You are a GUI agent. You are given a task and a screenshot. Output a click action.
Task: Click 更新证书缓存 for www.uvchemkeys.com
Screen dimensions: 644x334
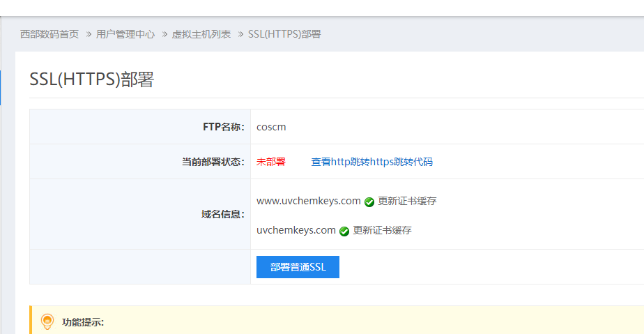(x=407, y=202)
